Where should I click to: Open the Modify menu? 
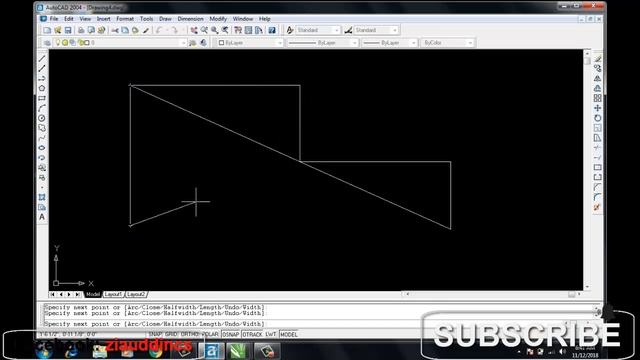pos(218,19)
